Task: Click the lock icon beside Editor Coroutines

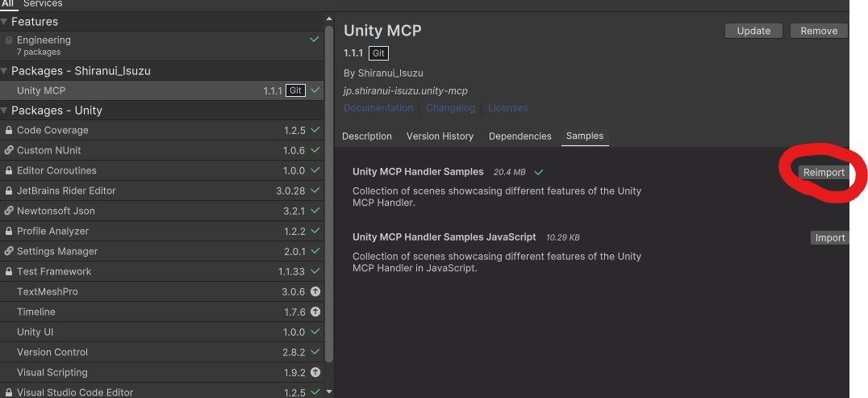Action: click(x=8, y=170)
